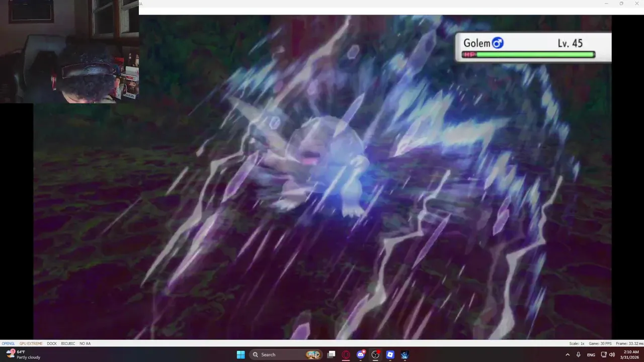
Task: Click the OPENGL status bar label
Action: (x=8, y=343)
